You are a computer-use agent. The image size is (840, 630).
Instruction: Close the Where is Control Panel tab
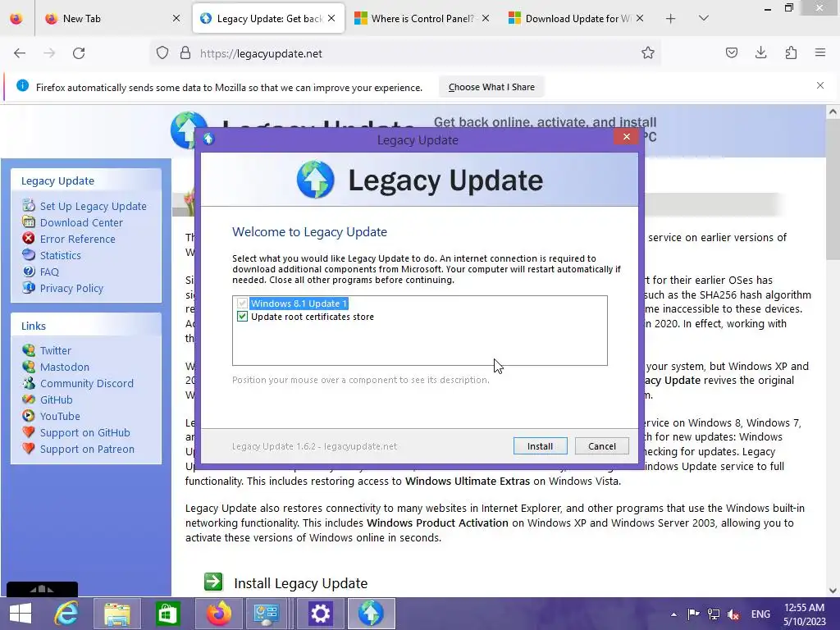[486, 18]
